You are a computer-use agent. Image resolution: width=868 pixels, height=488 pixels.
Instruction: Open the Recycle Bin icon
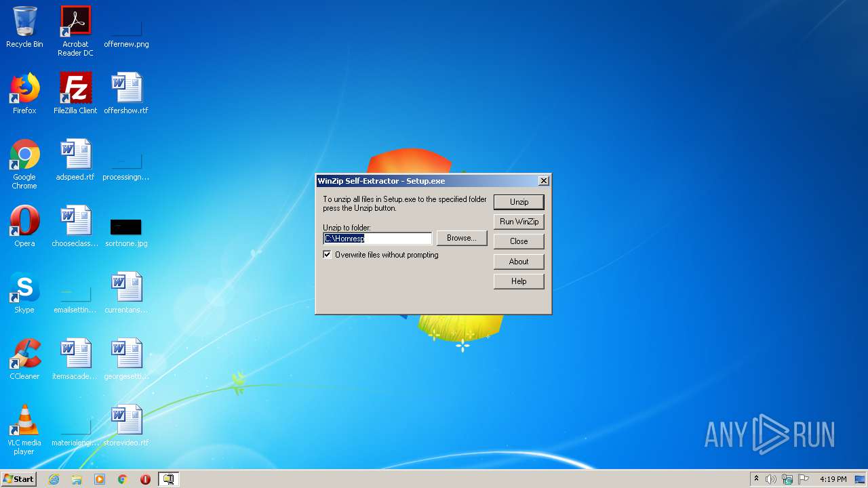pos(24,27)
